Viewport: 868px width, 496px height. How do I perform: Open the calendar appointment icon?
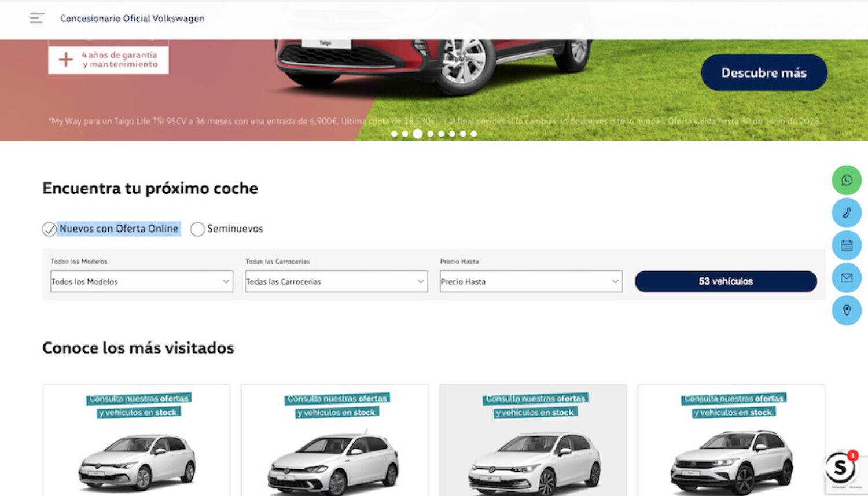(847, 245)
